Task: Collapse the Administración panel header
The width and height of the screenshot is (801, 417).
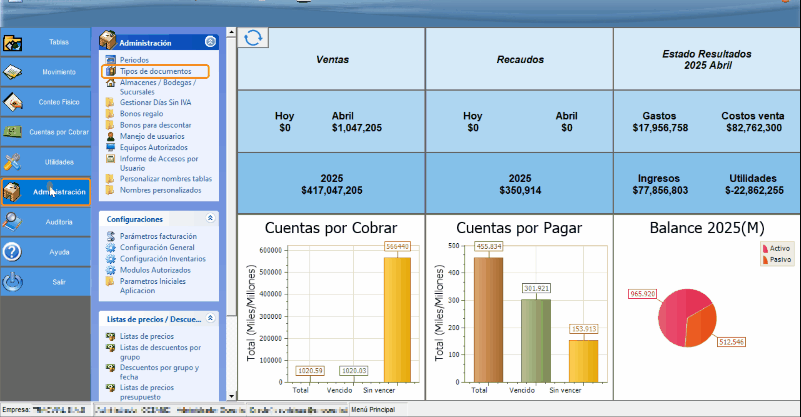Action: point(210,42)
